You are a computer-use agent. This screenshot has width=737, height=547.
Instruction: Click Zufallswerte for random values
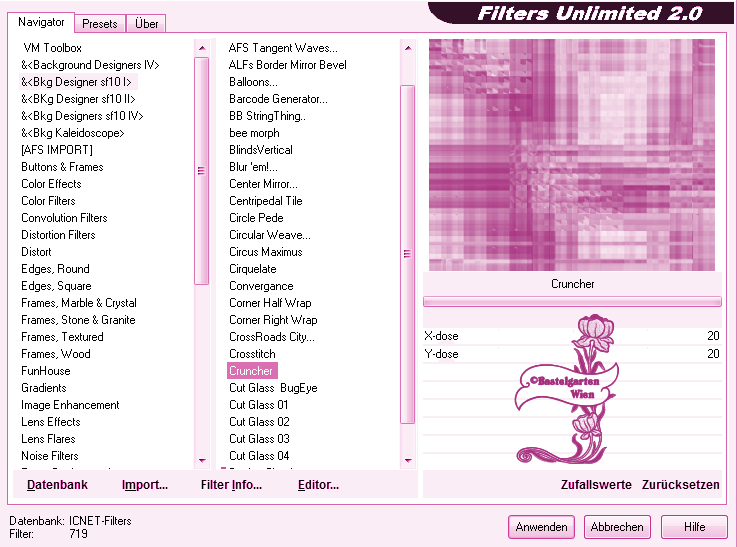point(596,484)
